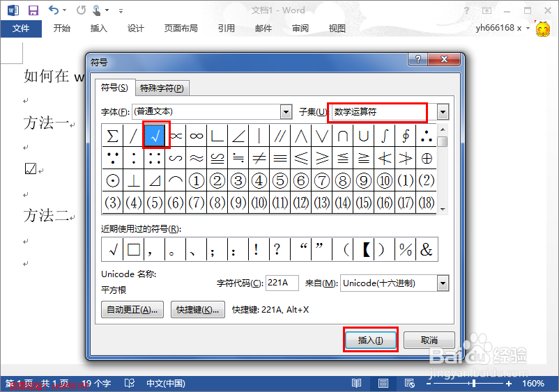Click the Redo repeat icon
The image size is (559, 392).
click(81, 10)
